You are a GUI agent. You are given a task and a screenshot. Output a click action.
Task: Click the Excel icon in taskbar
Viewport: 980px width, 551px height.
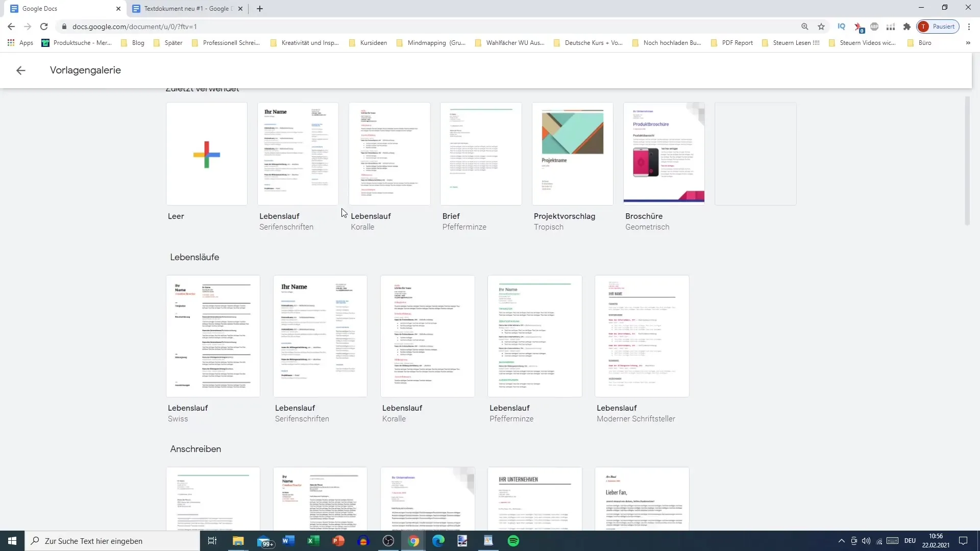pos(313,540)
